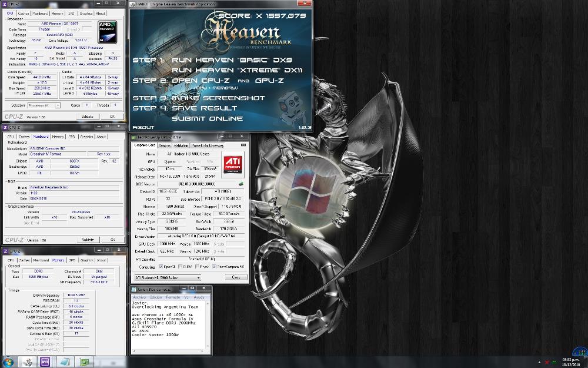Click the Command Rate 1T value
The image size is (588, 368).
tap(76, 333)
